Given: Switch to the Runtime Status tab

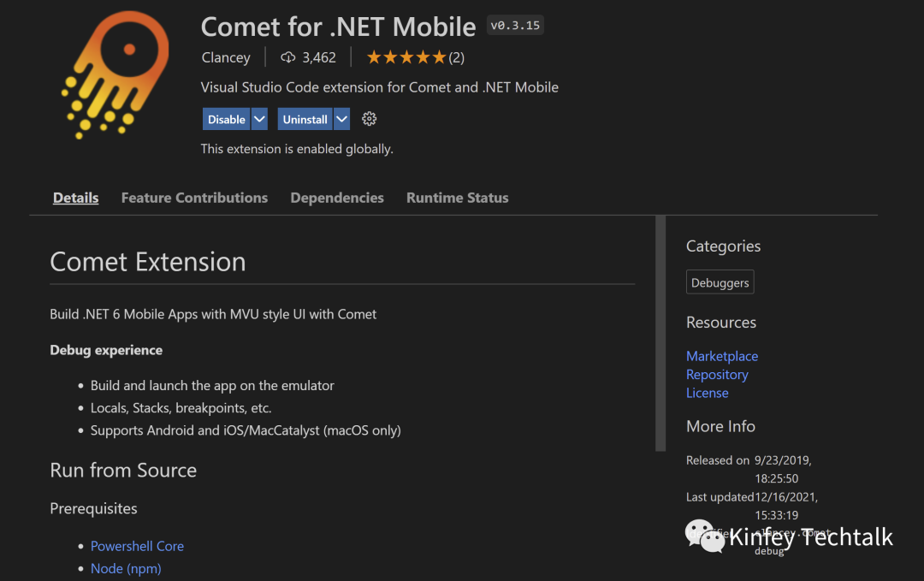Looking at the screenshot, I should [x=457, y=198].
